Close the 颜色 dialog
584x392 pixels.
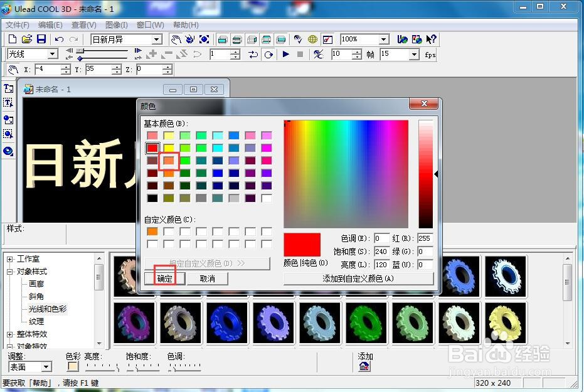click(x=424, y=103)
